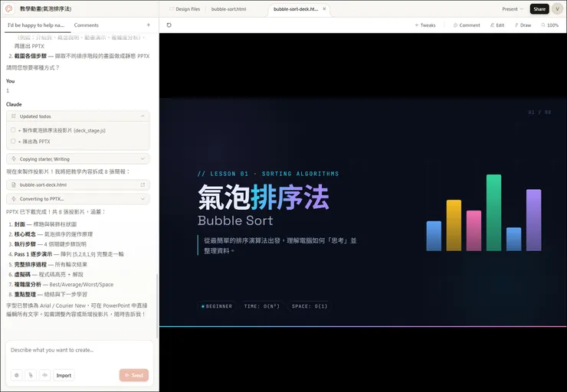The image size is (567, 392).
Task: Click the attach file paperclip icon
Action: tap(31, 375)
